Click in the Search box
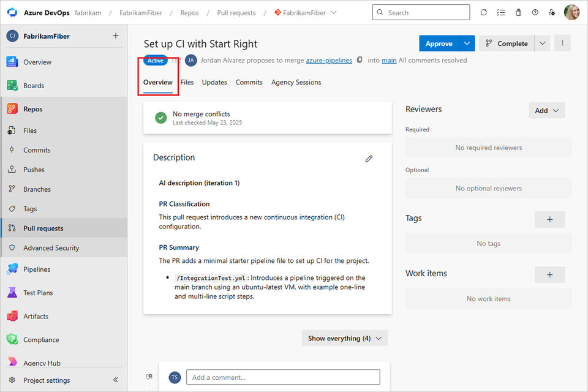588x392 pixels. (x=421, y=12)
